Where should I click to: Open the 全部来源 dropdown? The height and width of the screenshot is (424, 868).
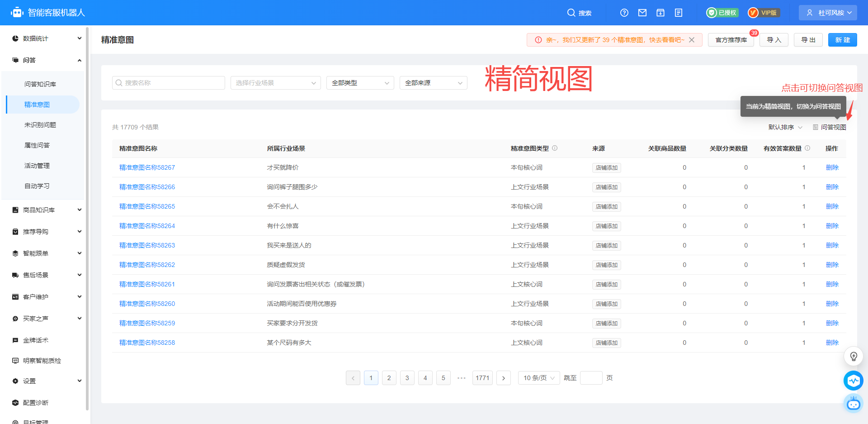[x=434, y=83]
